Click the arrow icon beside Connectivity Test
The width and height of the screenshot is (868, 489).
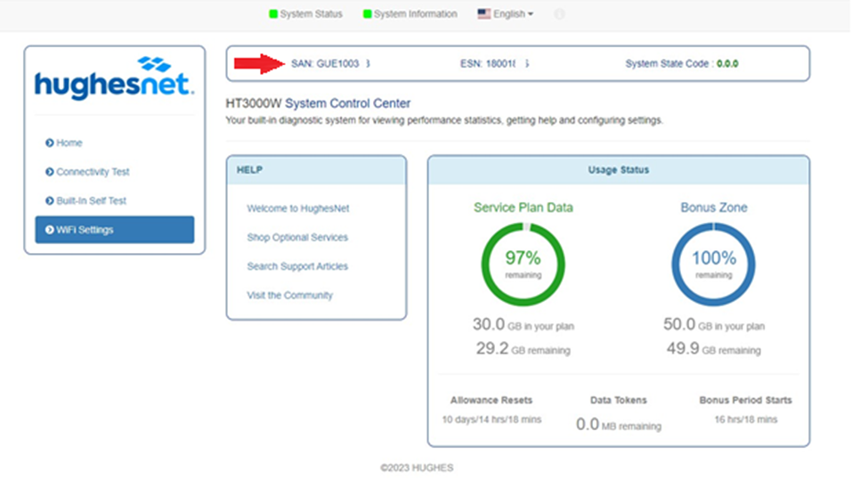point(49,172)
